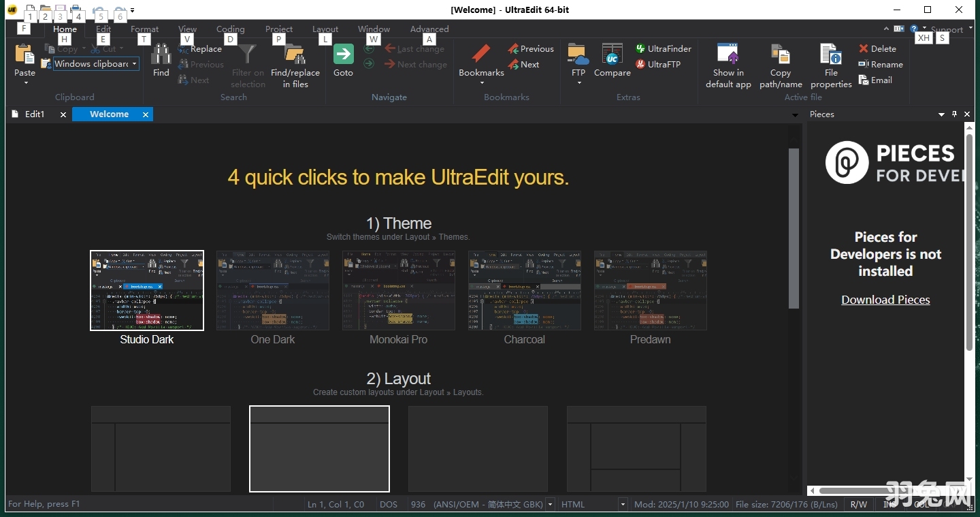Toggle INS mode in the status bar

tap(888, 504)
